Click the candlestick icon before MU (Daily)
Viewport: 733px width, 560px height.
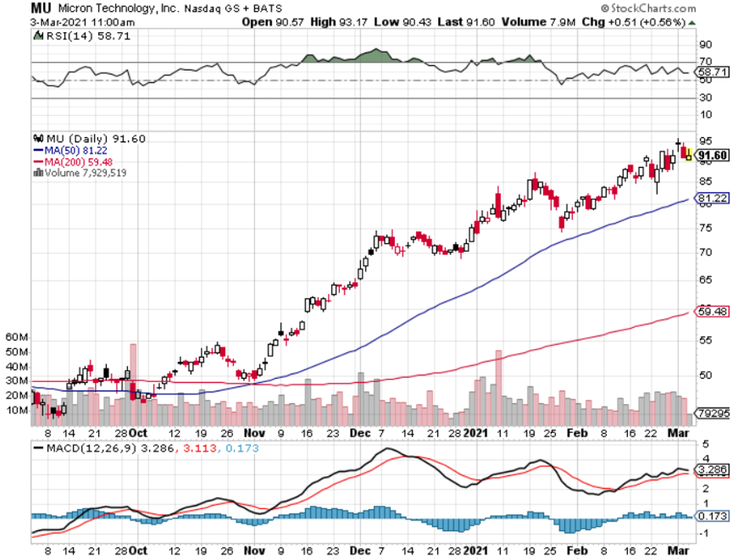[x=38, y=139]
